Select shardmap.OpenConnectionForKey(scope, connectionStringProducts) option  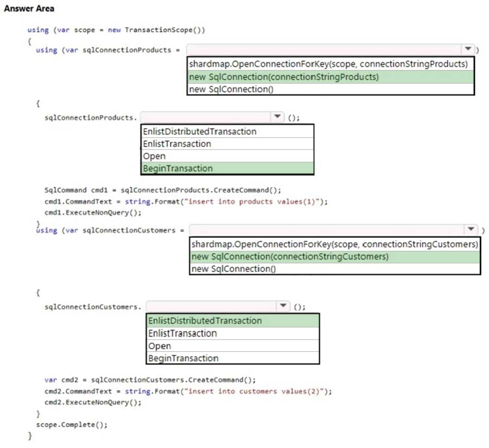coord(331,64)
